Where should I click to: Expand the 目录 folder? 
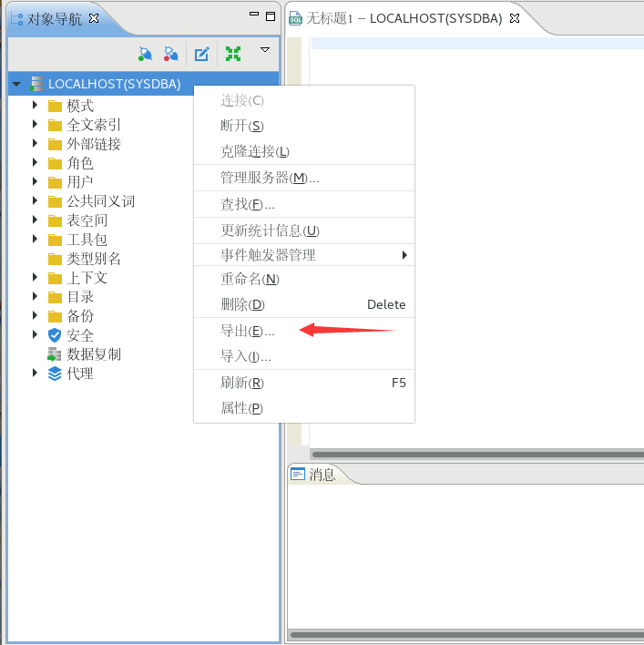[x=35, y=296]
